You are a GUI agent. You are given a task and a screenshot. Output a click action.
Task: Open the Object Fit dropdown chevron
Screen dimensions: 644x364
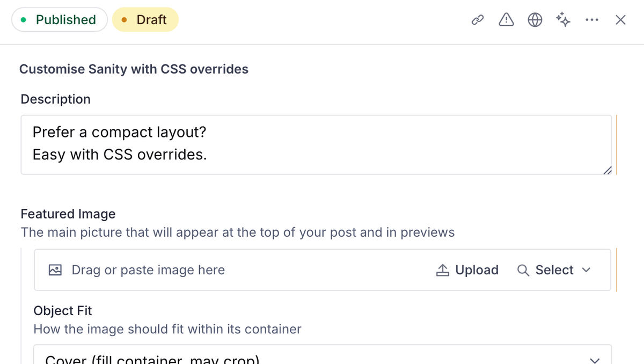click(594, 359)
